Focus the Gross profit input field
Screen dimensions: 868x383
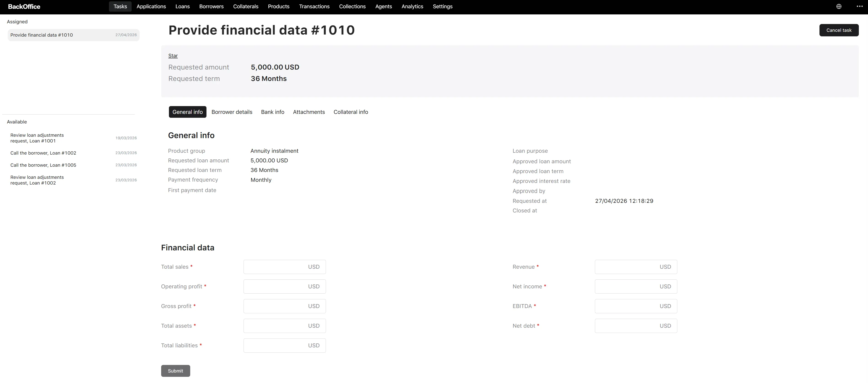284,306
